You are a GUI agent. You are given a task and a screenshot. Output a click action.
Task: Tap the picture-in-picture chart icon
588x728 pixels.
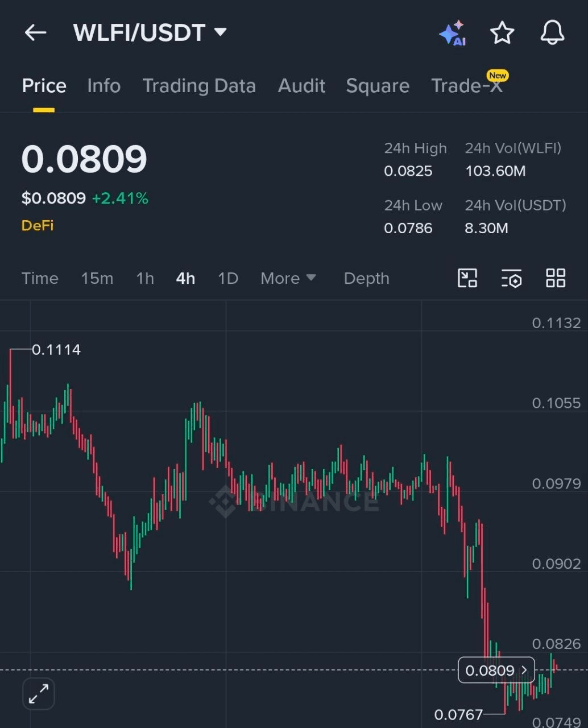point(467,278)
